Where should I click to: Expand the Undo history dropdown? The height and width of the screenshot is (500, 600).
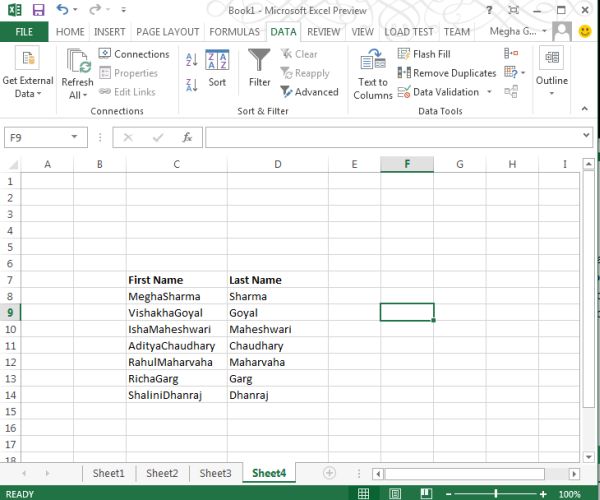tap(75, 10)
